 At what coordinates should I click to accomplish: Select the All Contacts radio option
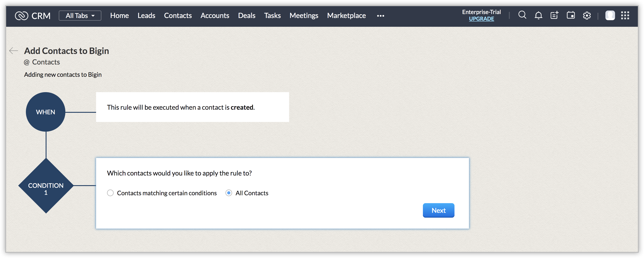pyautogui.click(x=229, y=193)
